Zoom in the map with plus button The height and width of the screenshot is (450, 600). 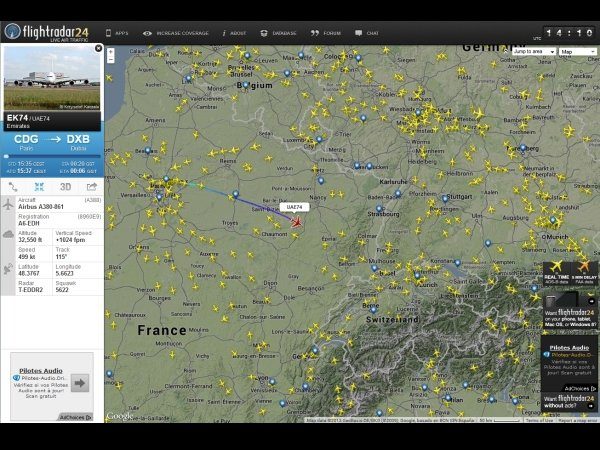point(111,52)
